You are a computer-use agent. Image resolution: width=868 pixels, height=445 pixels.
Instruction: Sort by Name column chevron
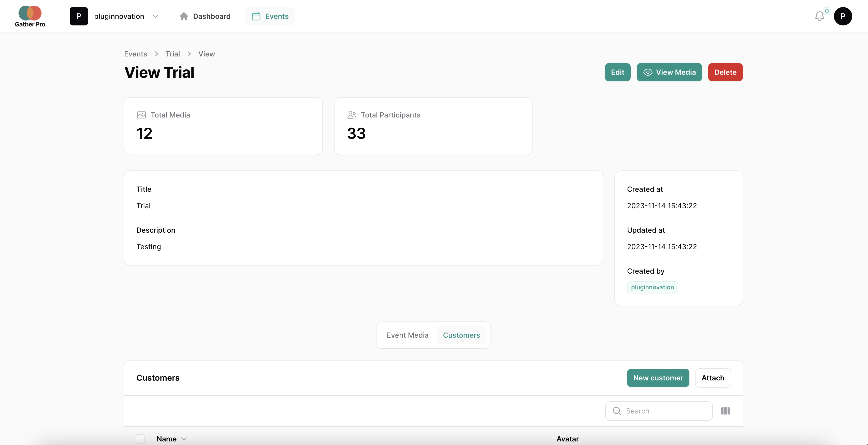tap(184, 439)
